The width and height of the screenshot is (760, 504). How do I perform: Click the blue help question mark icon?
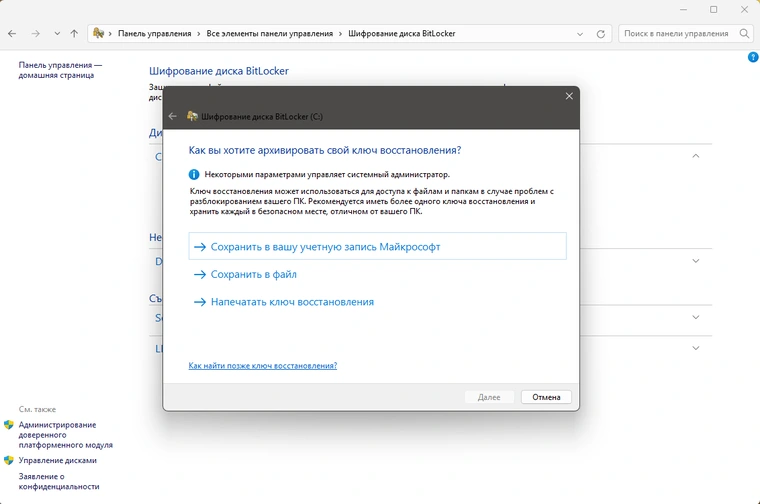[752, 58]
